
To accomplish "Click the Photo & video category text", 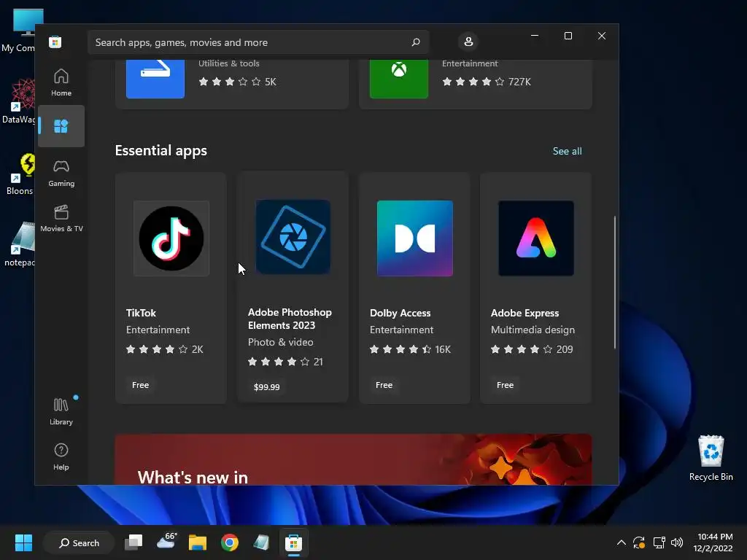I will pos(281,342).
